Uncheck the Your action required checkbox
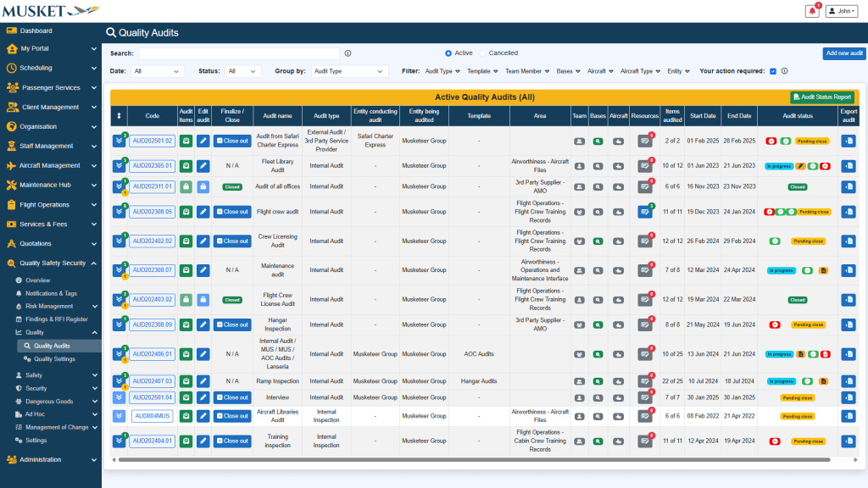This screenshot has width=868, height=488. (x=772, y=71)
